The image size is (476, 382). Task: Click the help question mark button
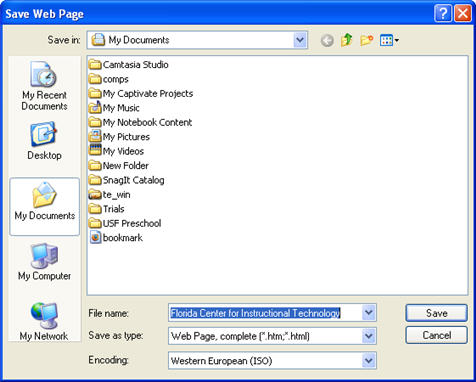443,14
